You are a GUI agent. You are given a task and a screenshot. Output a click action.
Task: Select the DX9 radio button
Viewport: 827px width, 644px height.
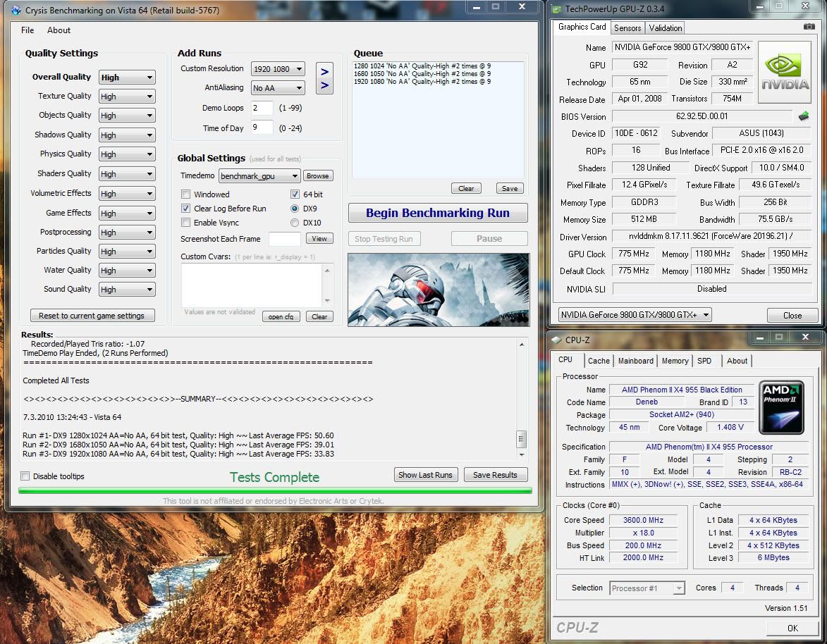295,209
